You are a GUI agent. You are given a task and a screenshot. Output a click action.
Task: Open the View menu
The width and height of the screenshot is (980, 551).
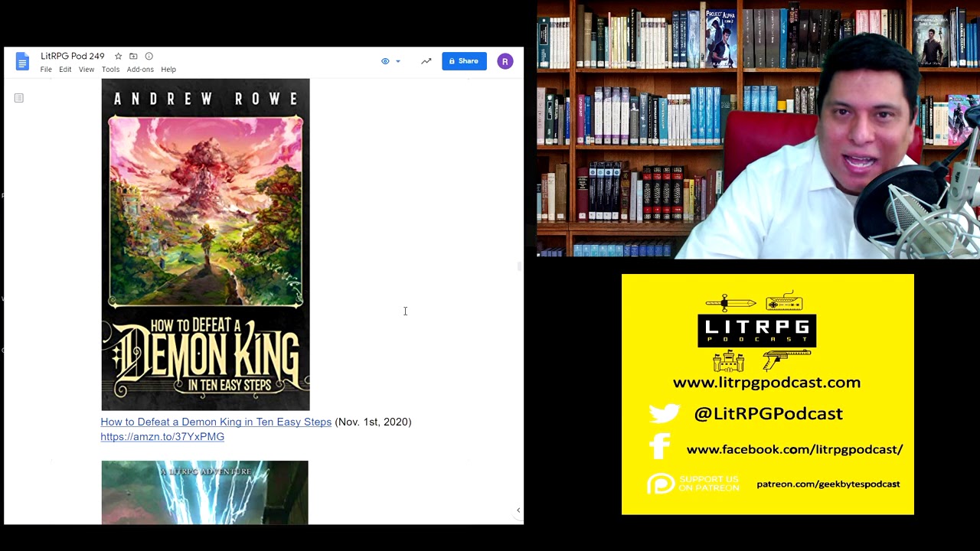(x=87, y=70)
